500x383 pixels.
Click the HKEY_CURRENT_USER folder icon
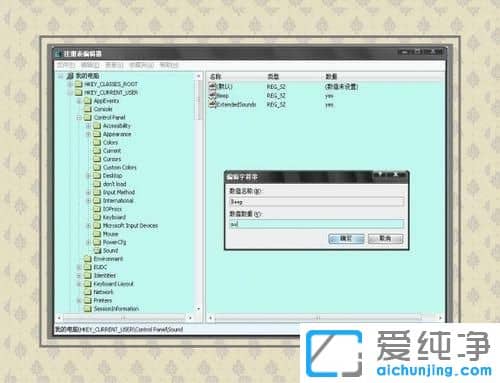[x=78, y=92]
